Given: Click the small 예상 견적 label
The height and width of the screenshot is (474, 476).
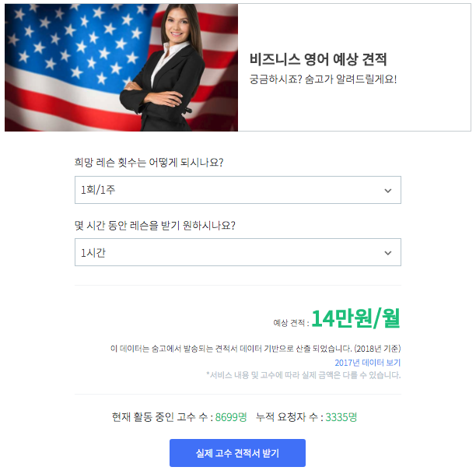Looking at the screenshot, I should click(291, 323).
